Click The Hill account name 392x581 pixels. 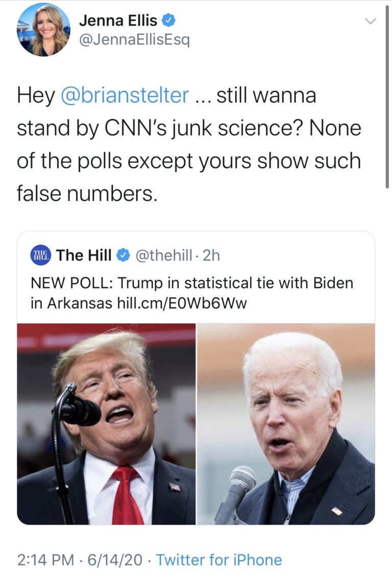84,255
